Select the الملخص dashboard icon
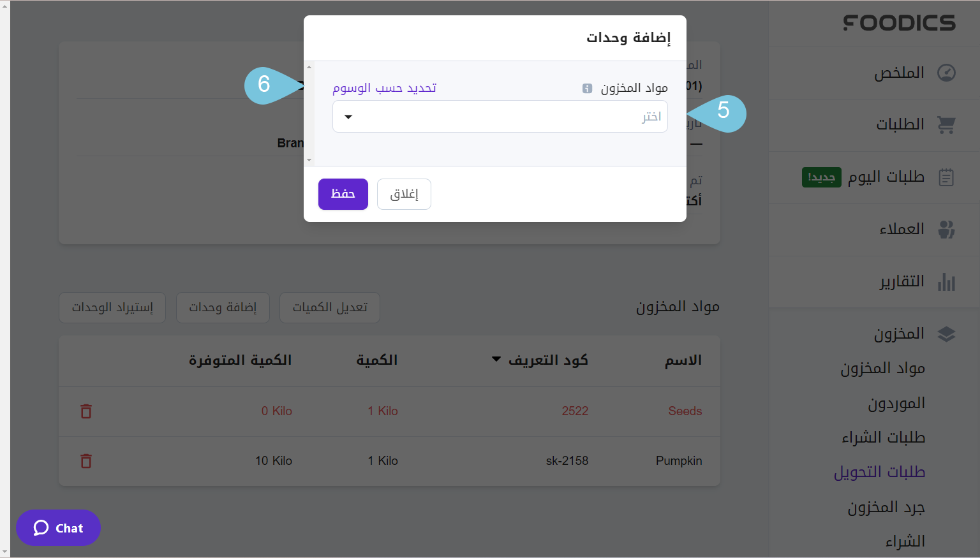980x558 pixels. [x=947, y=72]
